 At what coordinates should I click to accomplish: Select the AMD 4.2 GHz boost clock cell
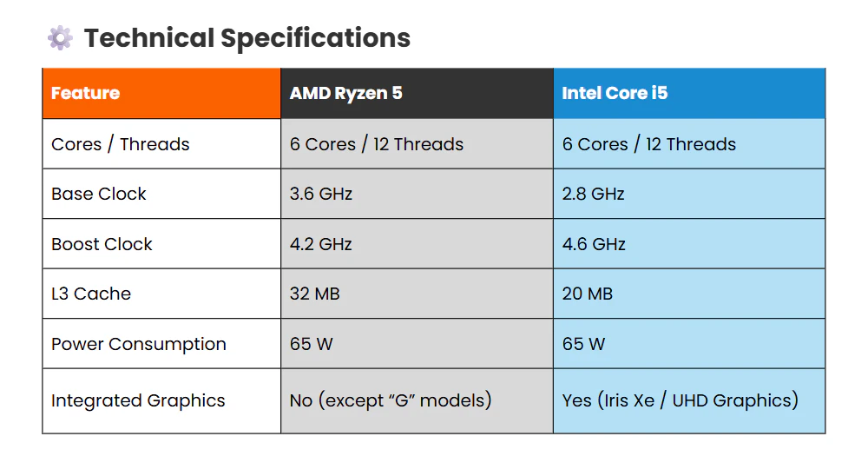(x=321, y=244)
